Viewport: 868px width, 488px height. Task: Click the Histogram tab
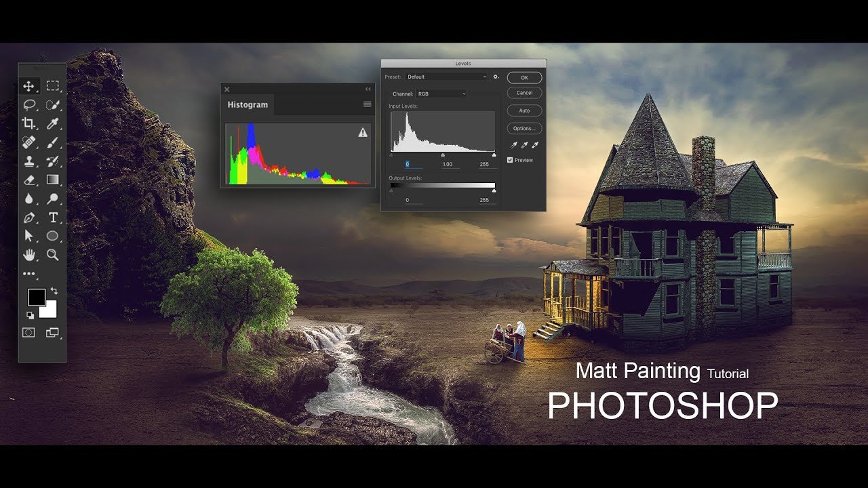248,105
